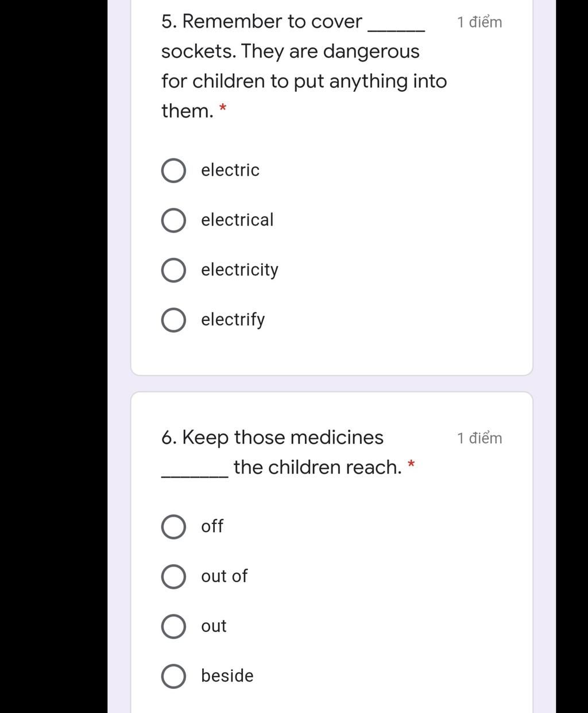Select the 'beside' radio button

pyautogui.click(x=173, y=676)
